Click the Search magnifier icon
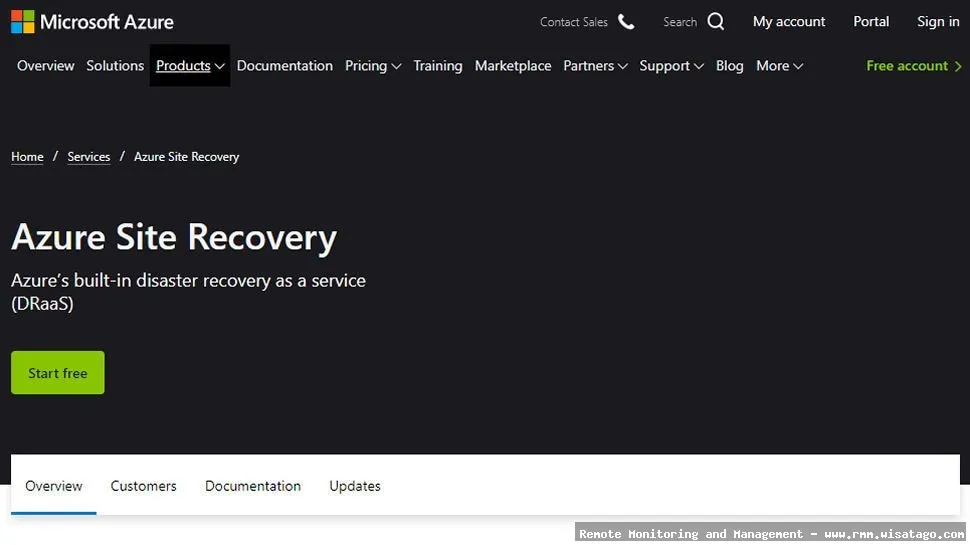 click(716, 22)
